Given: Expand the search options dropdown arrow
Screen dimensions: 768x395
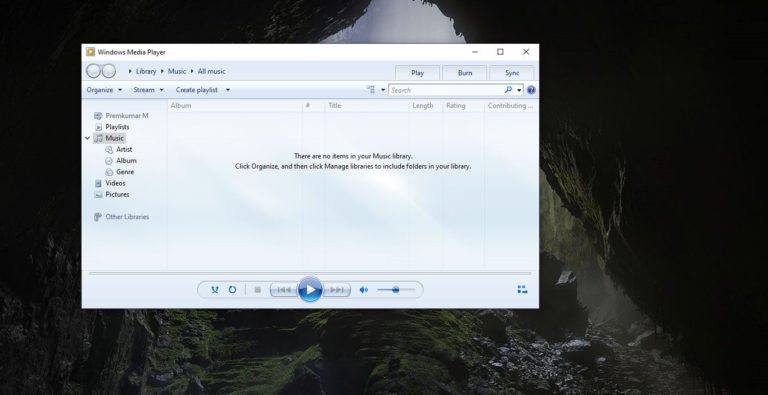Looking at the screenshot, I should [x=519, y=90].
